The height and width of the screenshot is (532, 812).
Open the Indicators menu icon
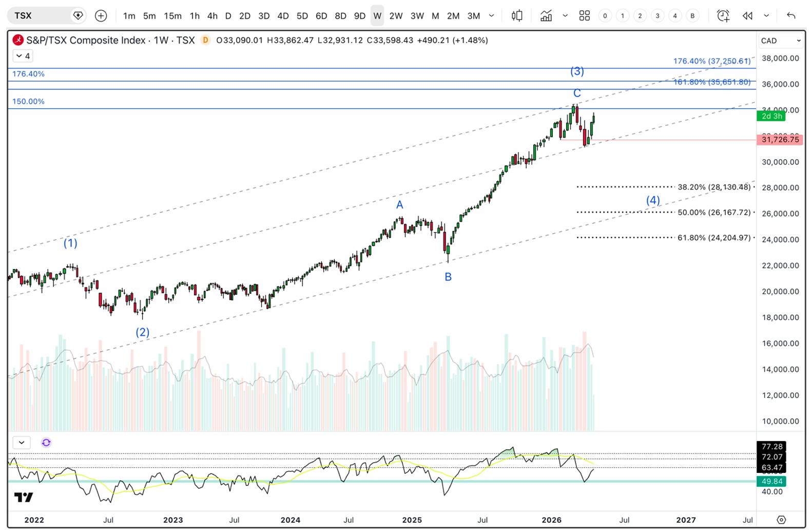coord(546,15)
